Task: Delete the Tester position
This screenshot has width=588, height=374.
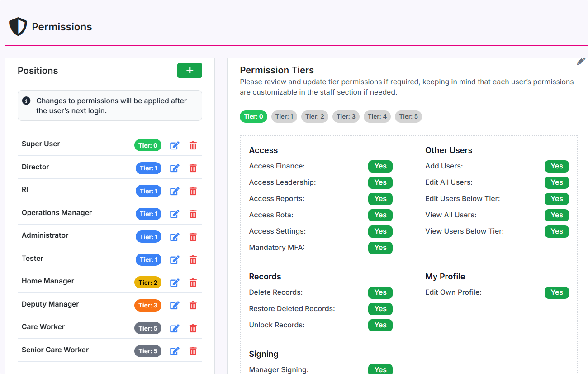Action: pyautogui.click(x=193, y=259)
